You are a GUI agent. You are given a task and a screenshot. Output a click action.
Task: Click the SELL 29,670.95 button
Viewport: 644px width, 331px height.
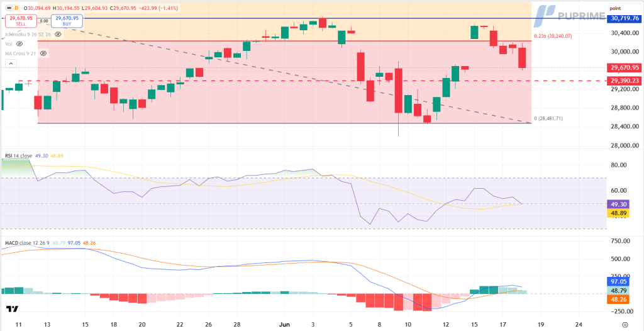(x=21, y=21)
